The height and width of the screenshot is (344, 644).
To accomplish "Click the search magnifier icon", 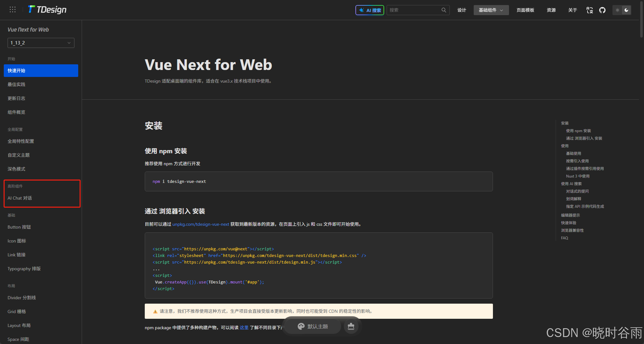I will [444, 10].
